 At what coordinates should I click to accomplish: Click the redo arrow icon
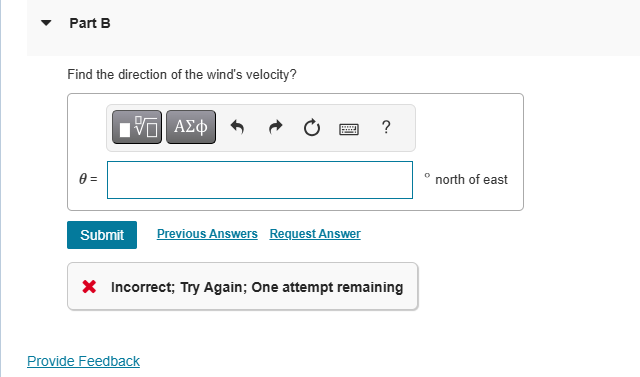click(x=276, y=127)
